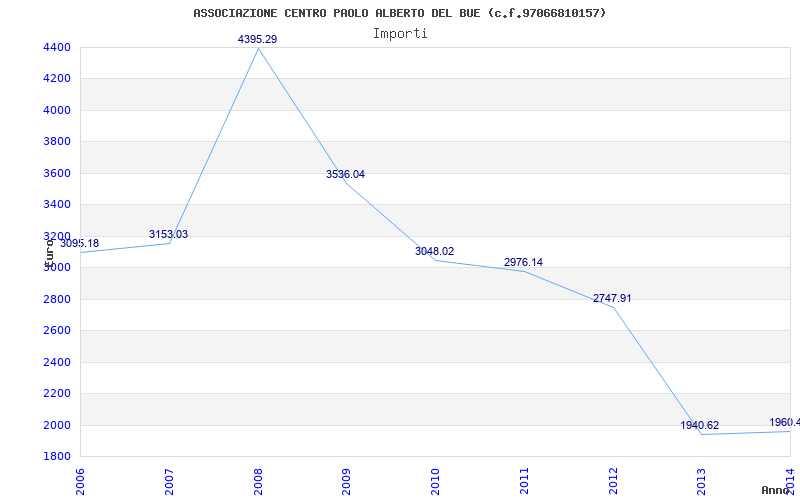Viewport: 800px width, 500px height.
Task: Click the chart title ASSOCIAZIONE CENTRO PAOLO ALBERTO DEL BUE
Action: click(399, 13)
